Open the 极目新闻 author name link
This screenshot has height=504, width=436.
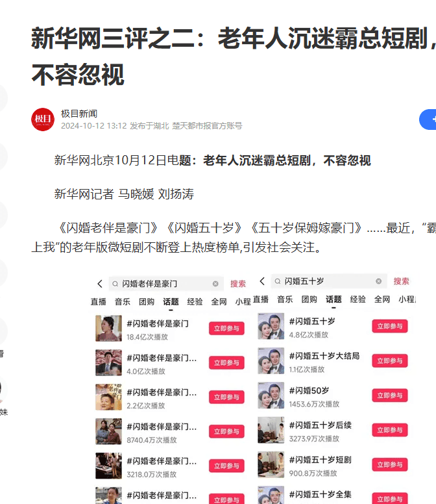pos(79,114)
